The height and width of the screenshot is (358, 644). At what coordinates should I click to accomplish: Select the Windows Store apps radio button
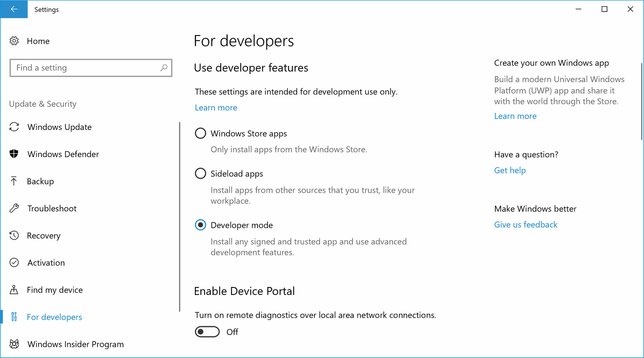tap(200, 133)
